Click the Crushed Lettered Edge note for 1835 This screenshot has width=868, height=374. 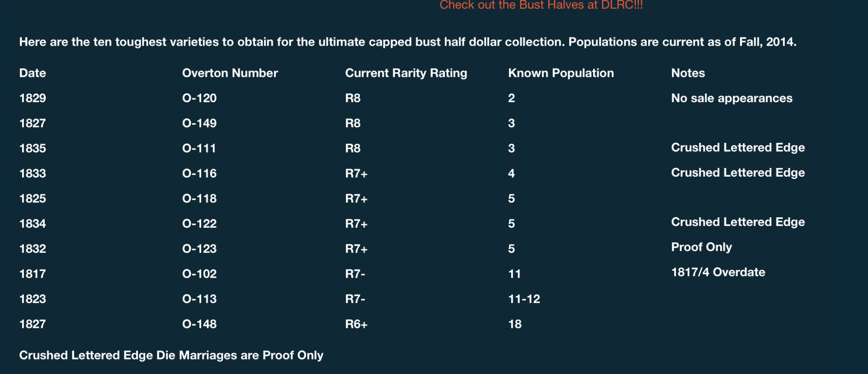pos(738,148)
